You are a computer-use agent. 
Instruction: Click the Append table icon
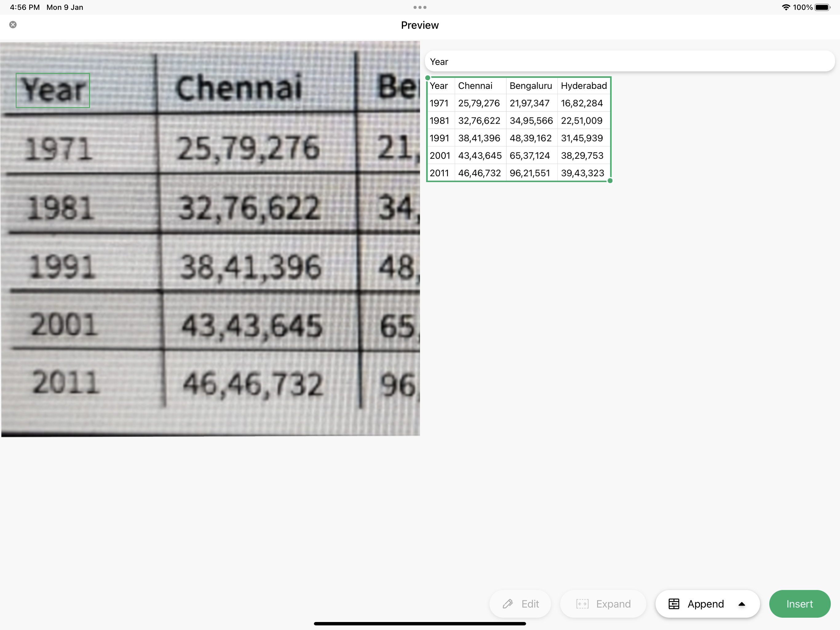pos(674,604)
